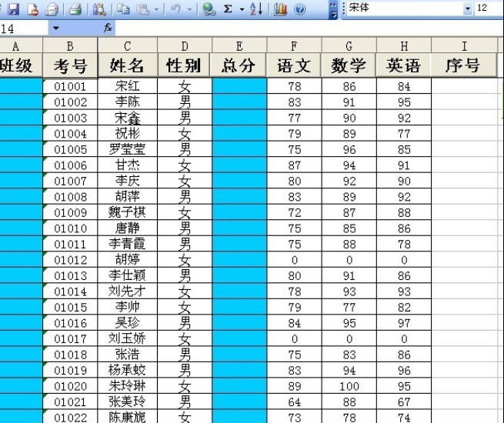Open the toolbar options overflow arrow
Image resolution: width=504 pixels, height=423 pixels.
click(333, 10)
